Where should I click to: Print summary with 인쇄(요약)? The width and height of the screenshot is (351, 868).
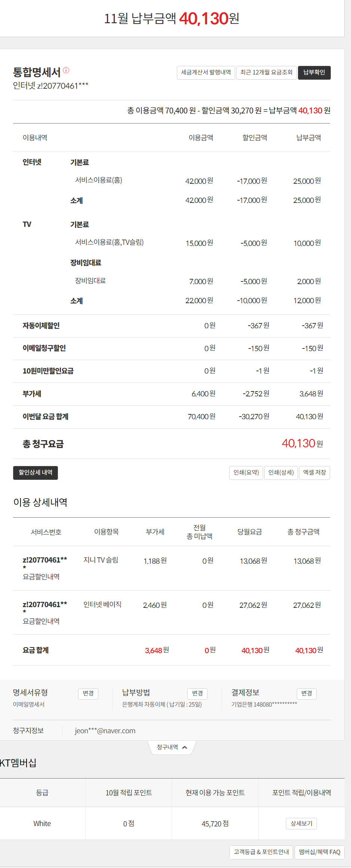coord(246,473)
